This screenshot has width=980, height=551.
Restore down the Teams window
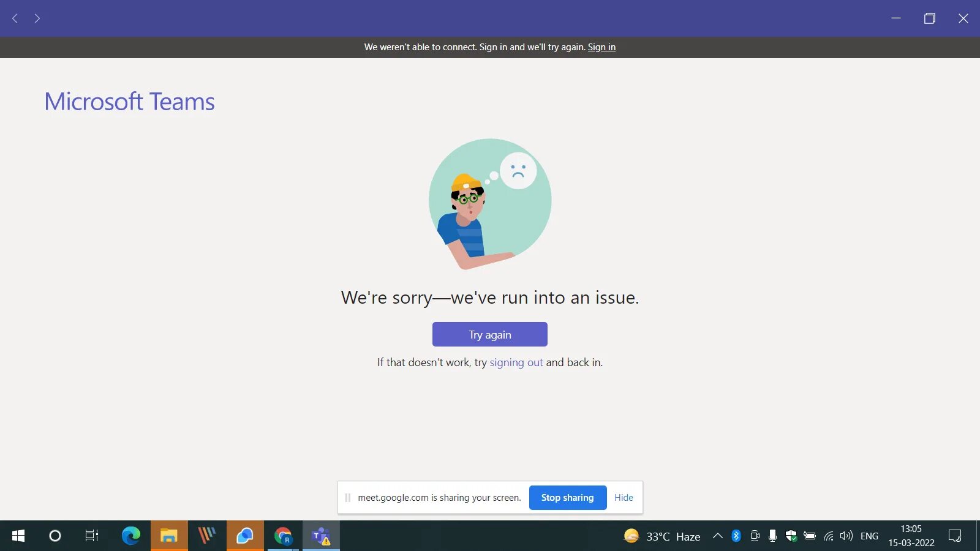(930, 18)
